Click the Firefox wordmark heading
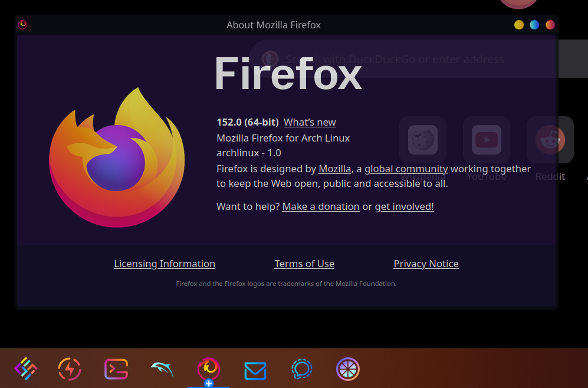The image size is (588, 388). tap(288, 74)
